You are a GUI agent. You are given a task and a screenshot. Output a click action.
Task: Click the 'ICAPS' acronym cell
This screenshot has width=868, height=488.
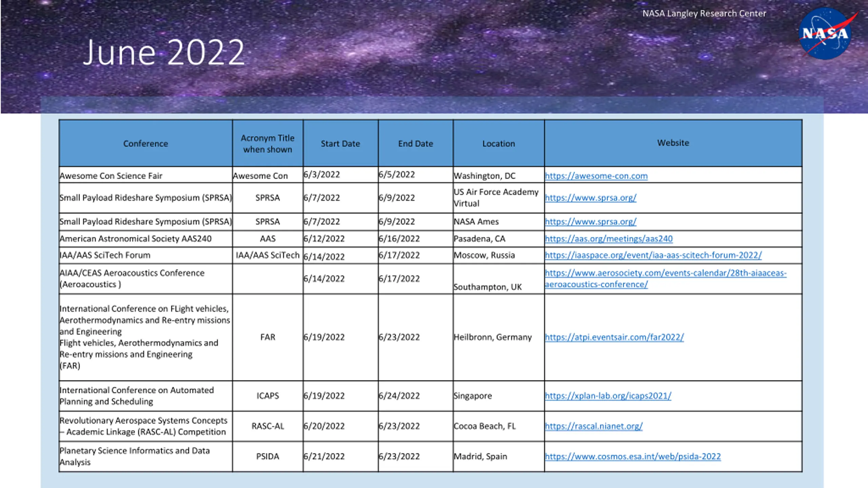pyautogui.click(x=268, y=396)
